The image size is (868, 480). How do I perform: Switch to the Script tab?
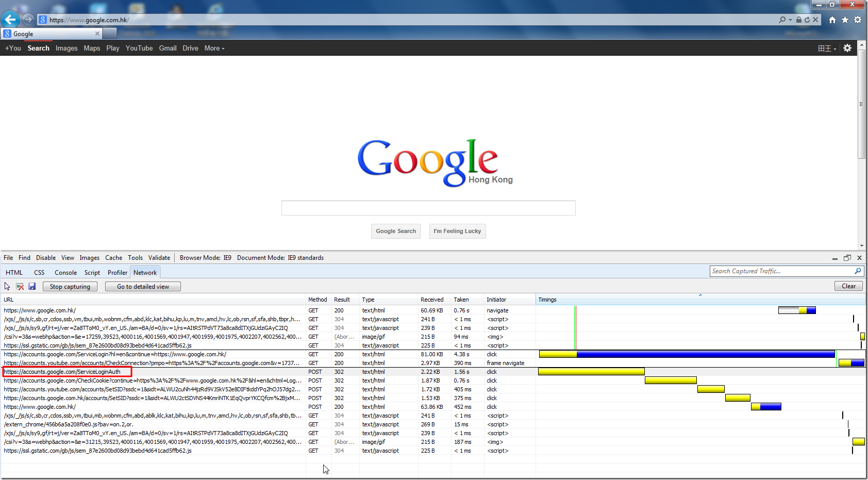[x=92, y=273]
